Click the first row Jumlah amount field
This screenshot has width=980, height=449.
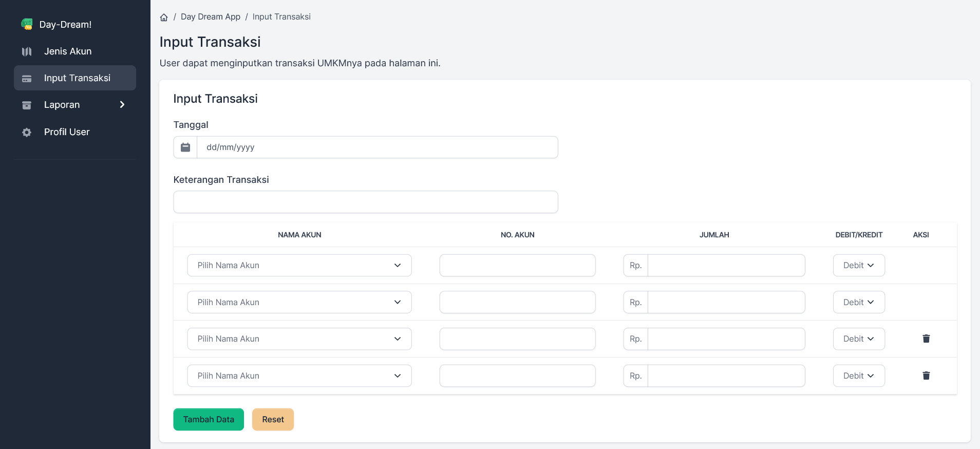click(x=726, y=266)
